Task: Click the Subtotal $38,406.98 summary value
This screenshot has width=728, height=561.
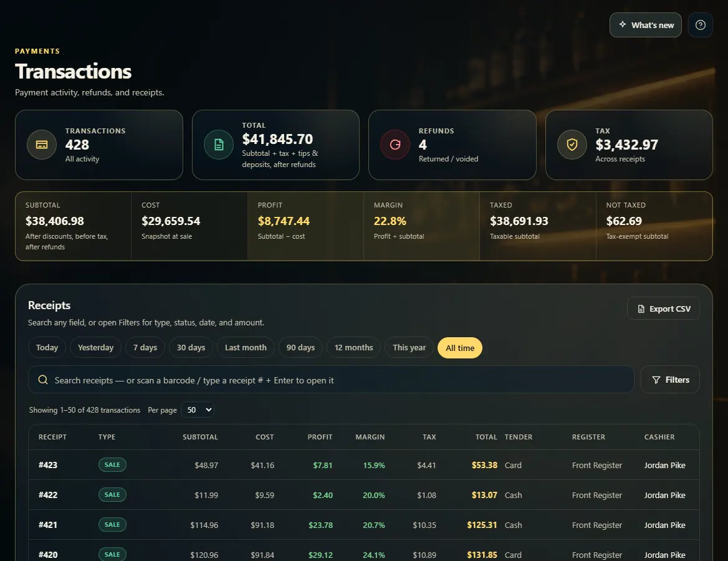Action: coord(55,221)
